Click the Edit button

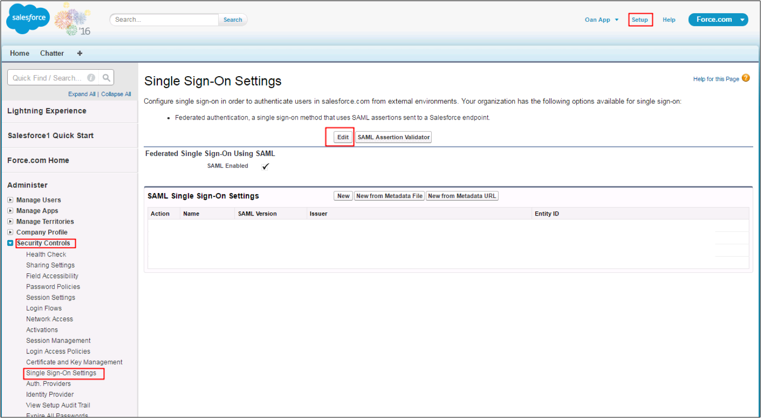tap(342, 137)
